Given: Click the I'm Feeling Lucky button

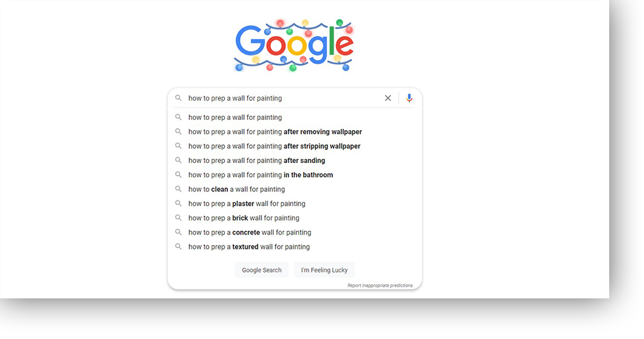Looking at the screenshot, I should (324, 270).
